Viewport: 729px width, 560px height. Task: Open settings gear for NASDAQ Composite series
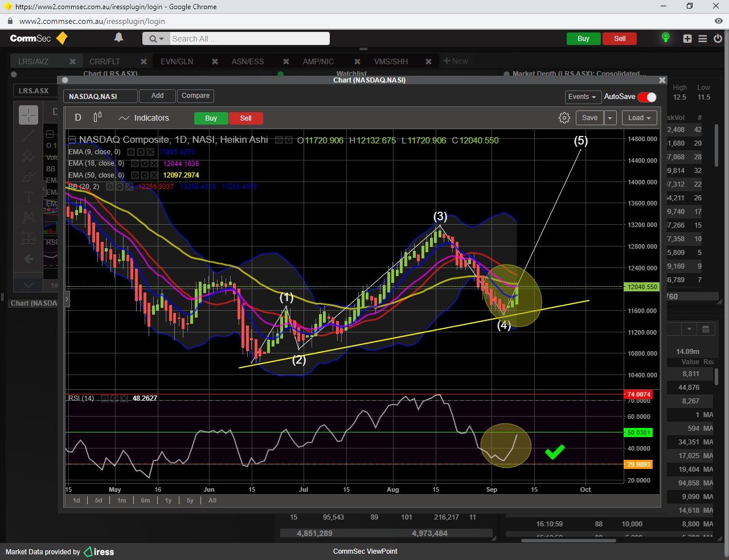click(289, 140)
